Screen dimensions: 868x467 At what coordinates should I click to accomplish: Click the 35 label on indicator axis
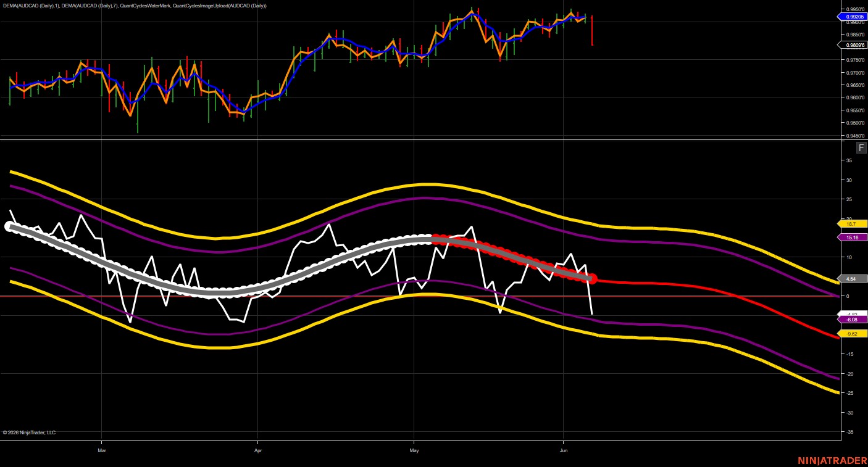pyautogui.click(x=849, y=160)
